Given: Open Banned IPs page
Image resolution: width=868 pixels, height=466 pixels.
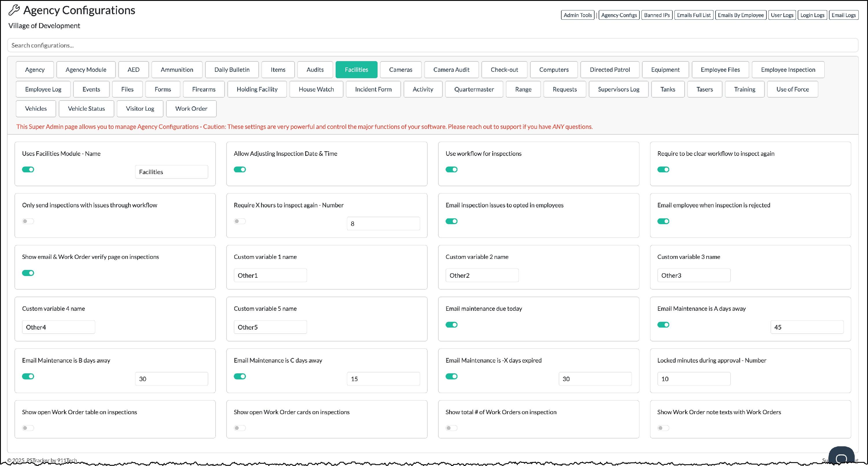Looking at the screenshot, I should pos(656,15).
